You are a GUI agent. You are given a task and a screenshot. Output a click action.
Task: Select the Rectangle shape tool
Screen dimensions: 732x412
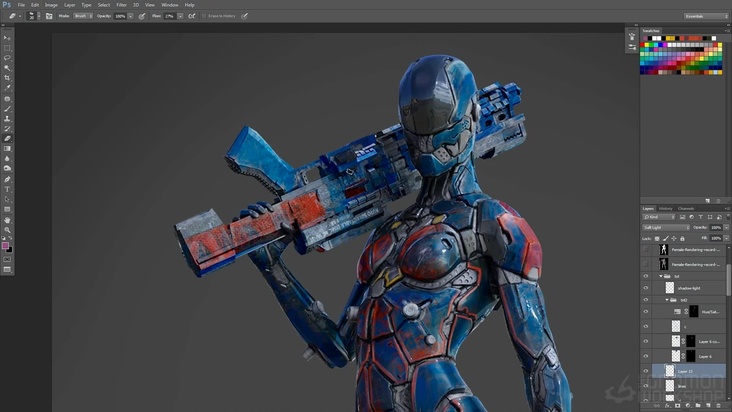7,209
